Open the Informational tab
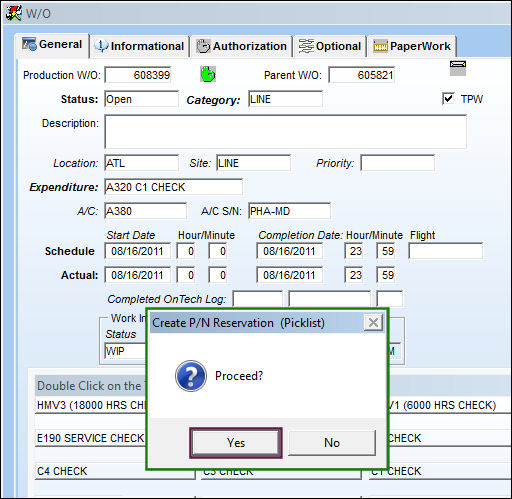The image size is (512, 499). click(140, 46)
